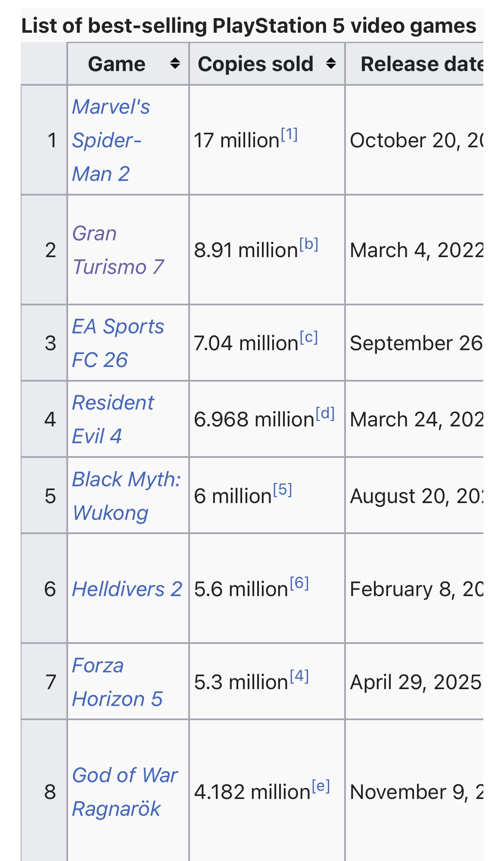Open footnote [e] beside 4.182 million

pos(321,786)
